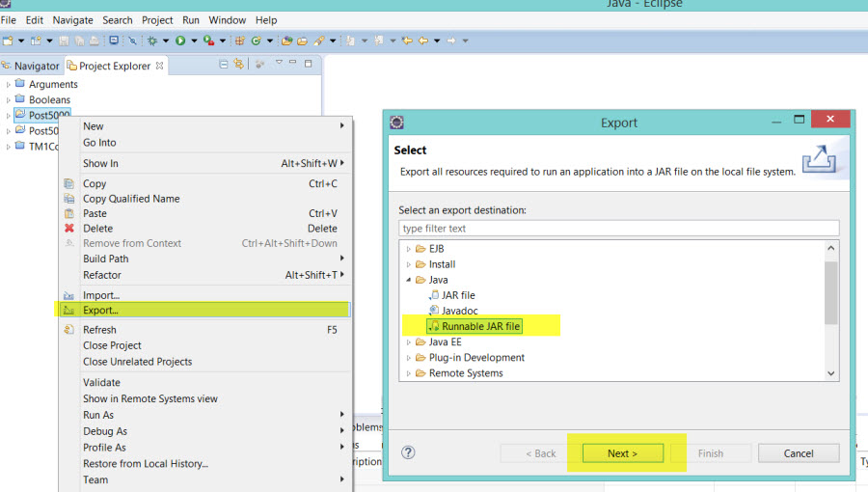Click the Run External Tools icon
Screen dimensions: 868x492
click(208, 41)
